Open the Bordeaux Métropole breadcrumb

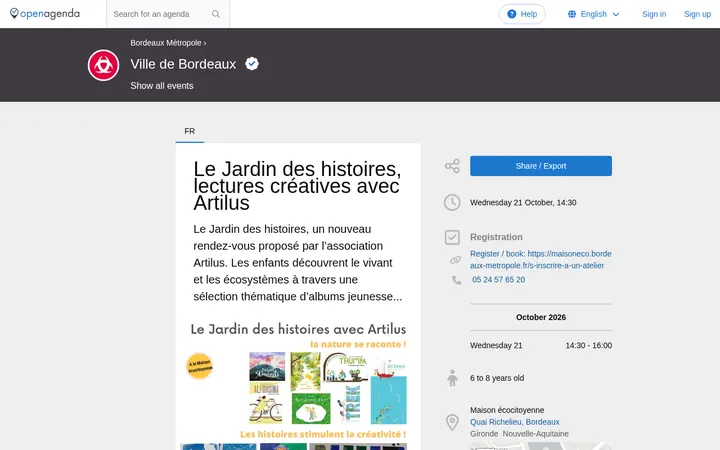[x=166, y=43]
